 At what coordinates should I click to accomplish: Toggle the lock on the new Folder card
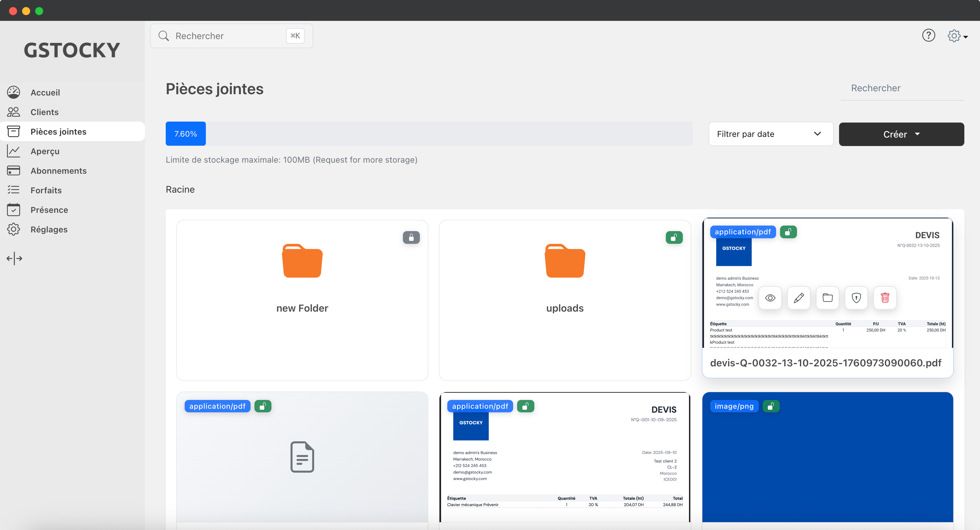coord(411,237)
